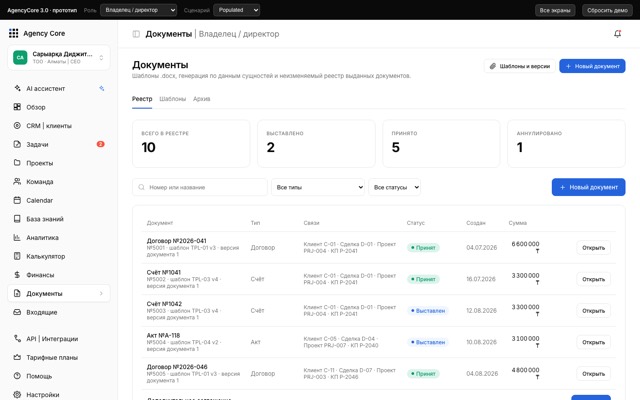
Task: Open the Сценарий dropdown Populated
Action: 237,10
